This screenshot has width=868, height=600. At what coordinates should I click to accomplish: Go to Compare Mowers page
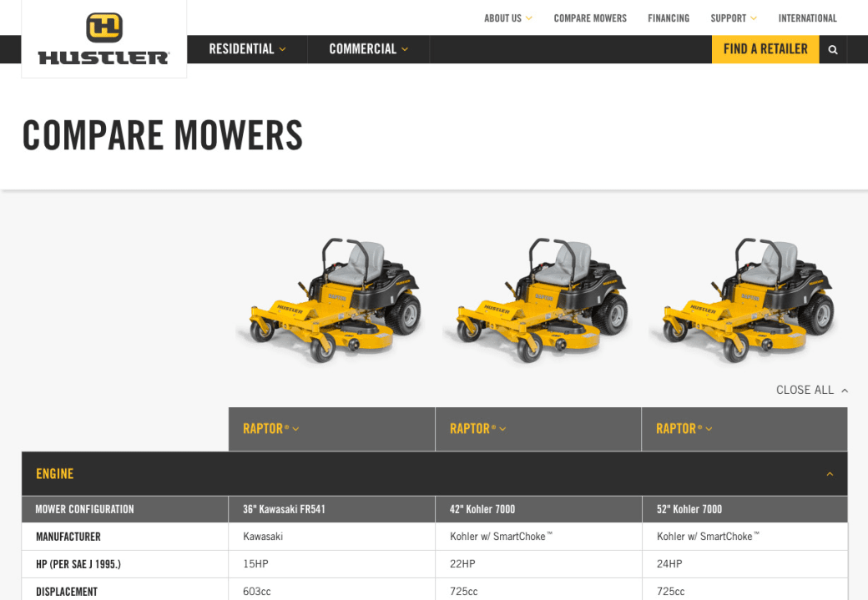click(590, 18)
